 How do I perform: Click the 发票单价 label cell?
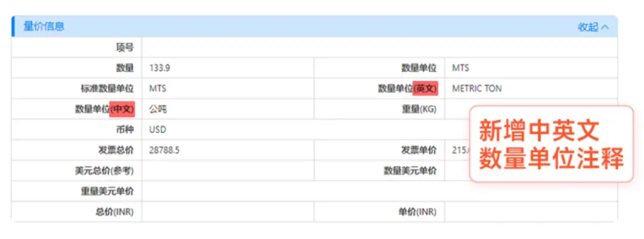[418, 150]
